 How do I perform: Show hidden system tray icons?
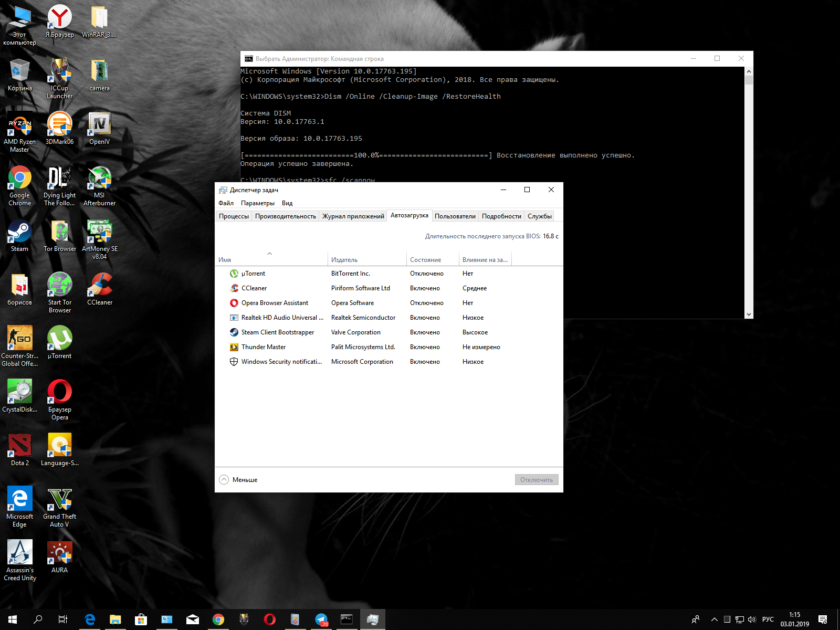[715, 619]
